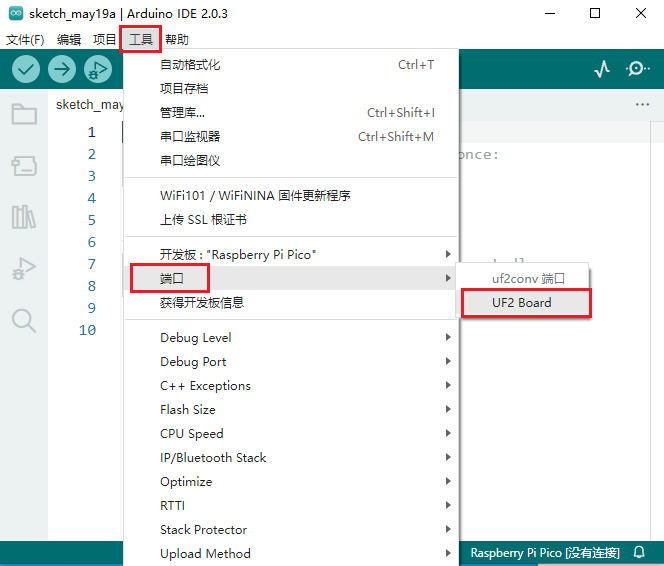Expand the CPU Speed submenu
Screen dimensions: 664x566
click(291, 433)
